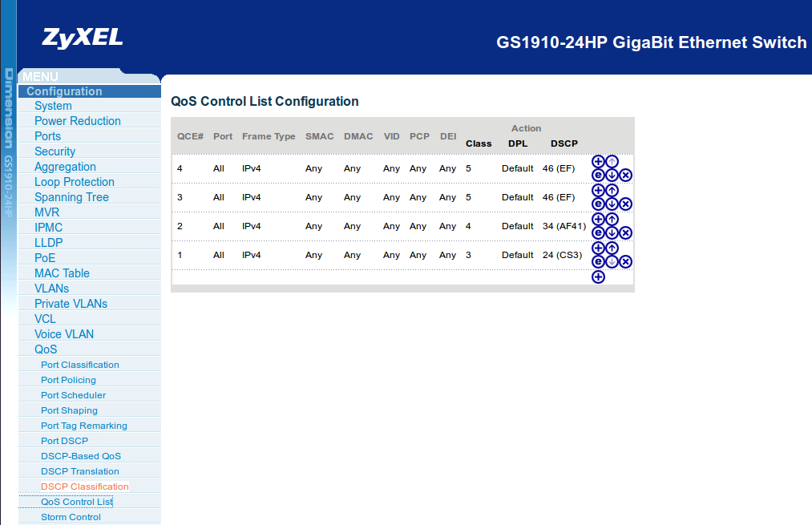Add new QCE at end of list
812x525 pixels.
[x=598, y=277]
